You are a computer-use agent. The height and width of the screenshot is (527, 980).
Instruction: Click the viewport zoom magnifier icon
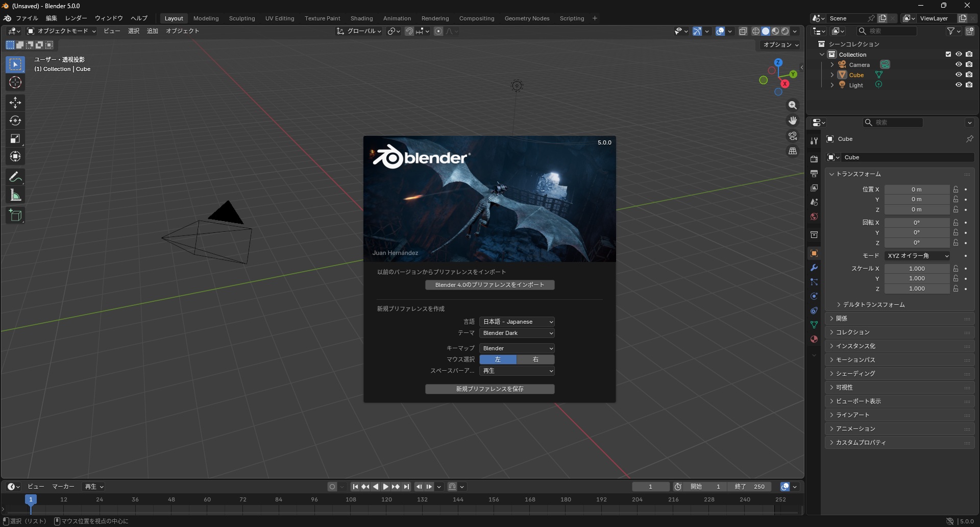click(793, 105)
